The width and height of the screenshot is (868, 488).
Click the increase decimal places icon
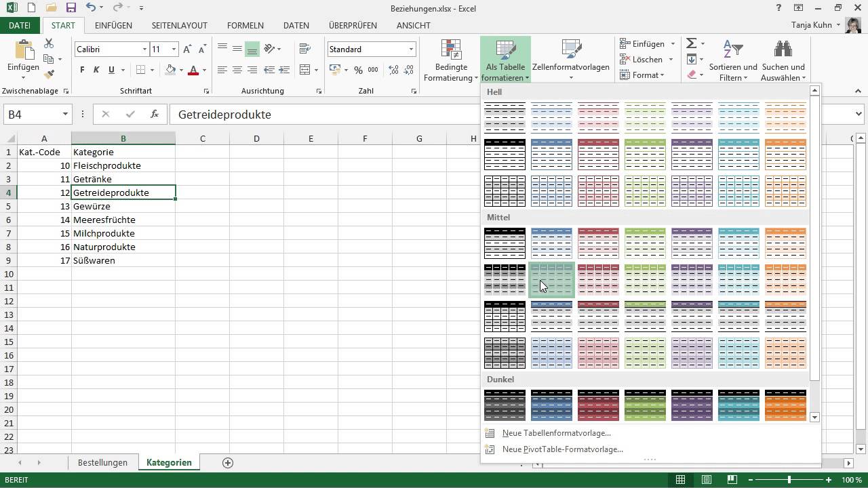pyautogui.click(x=393, y=70)
